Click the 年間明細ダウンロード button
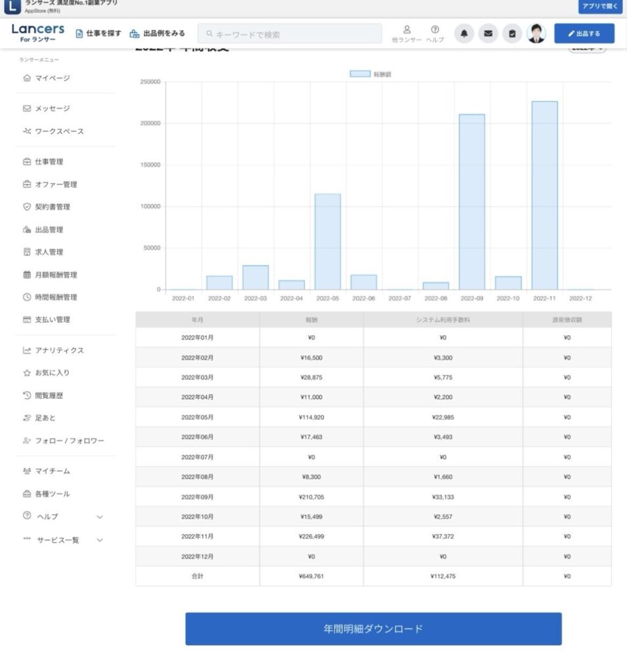This screenshot has width=627, height=672. (x=373, y=629)
